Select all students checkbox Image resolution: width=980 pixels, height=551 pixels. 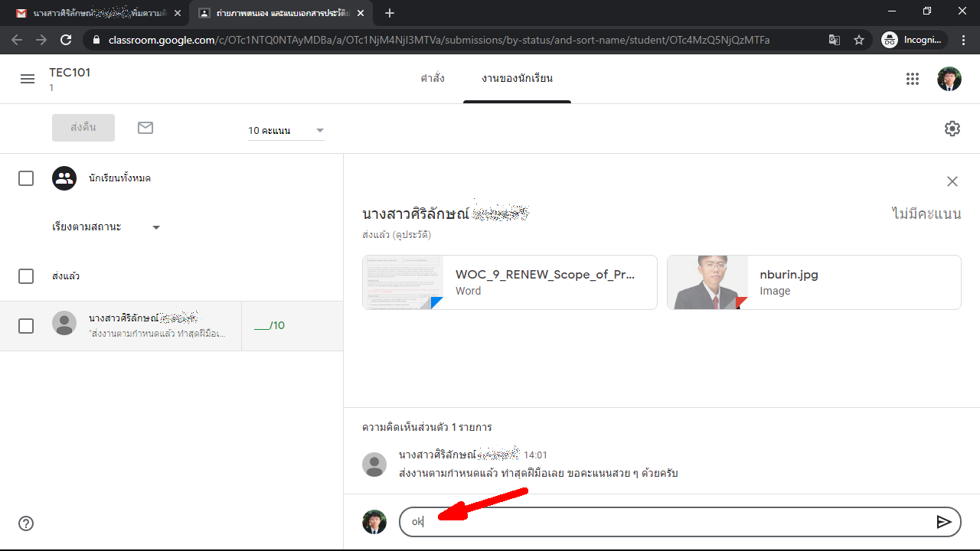click(x=26, y=178)
